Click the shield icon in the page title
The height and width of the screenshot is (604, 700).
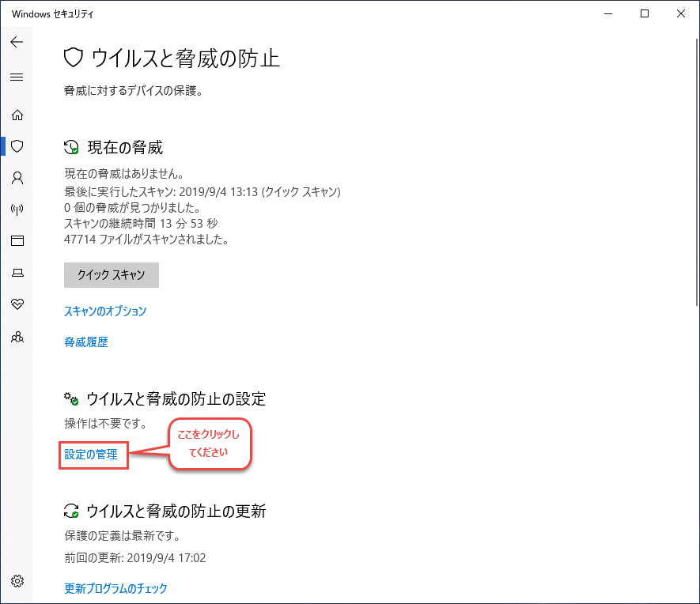[x=74, y=58]
